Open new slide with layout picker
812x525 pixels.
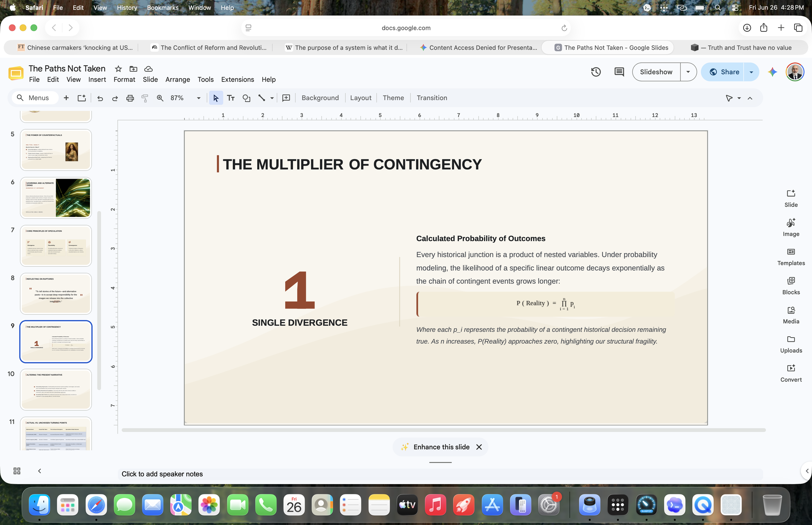82,98
